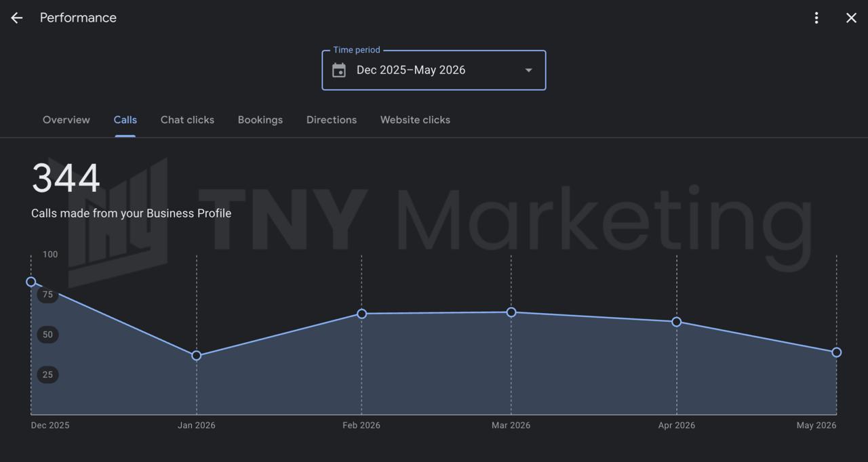Expand the Time period dropdown arrow

click(x=529, y=70)
